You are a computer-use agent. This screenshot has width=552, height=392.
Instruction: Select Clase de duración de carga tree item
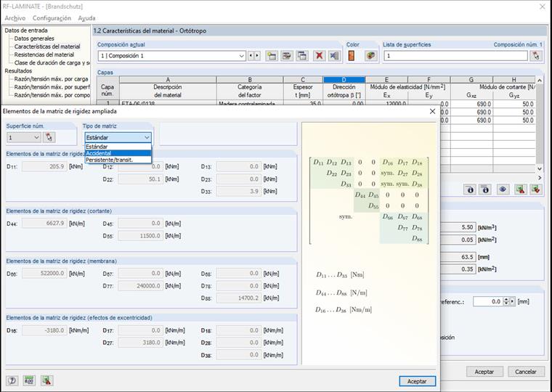(52, 62)
